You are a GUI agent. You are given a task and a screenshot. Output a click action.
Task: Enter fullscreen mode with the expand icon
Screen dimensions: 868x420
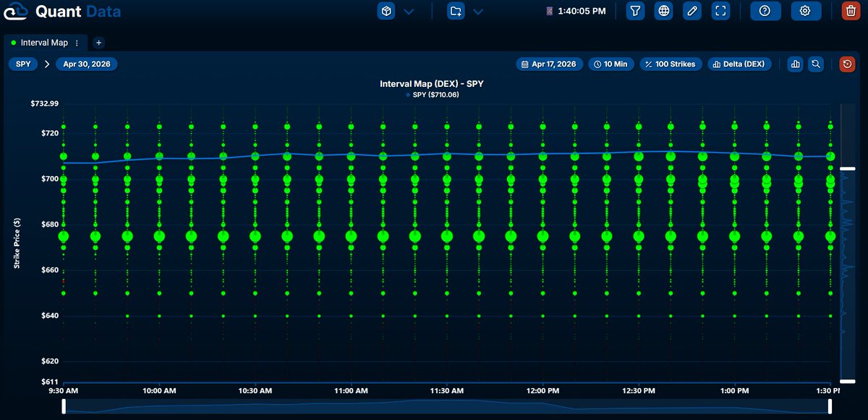coord(720,11)
